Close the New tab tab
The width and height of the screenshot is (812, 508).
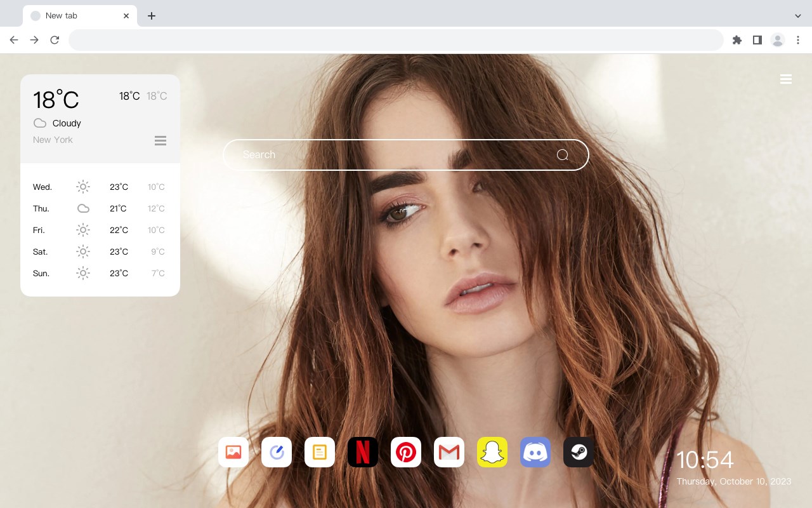pos(127,16)
